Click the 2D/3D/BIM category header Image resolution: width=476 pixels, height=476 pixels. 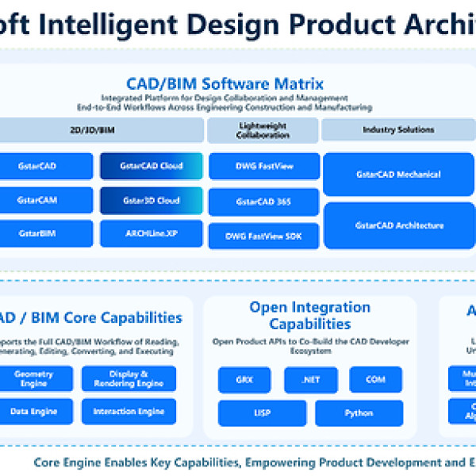coord(102,130)
